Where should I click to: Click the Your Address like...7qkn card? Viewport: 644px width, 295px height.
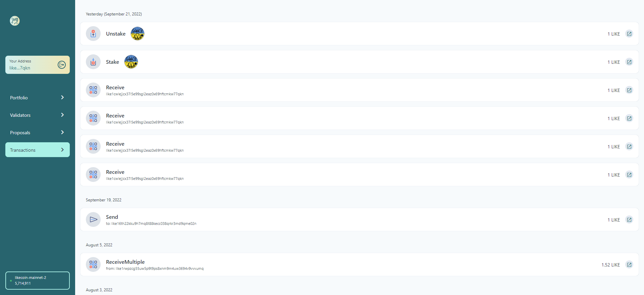(38, 65)
